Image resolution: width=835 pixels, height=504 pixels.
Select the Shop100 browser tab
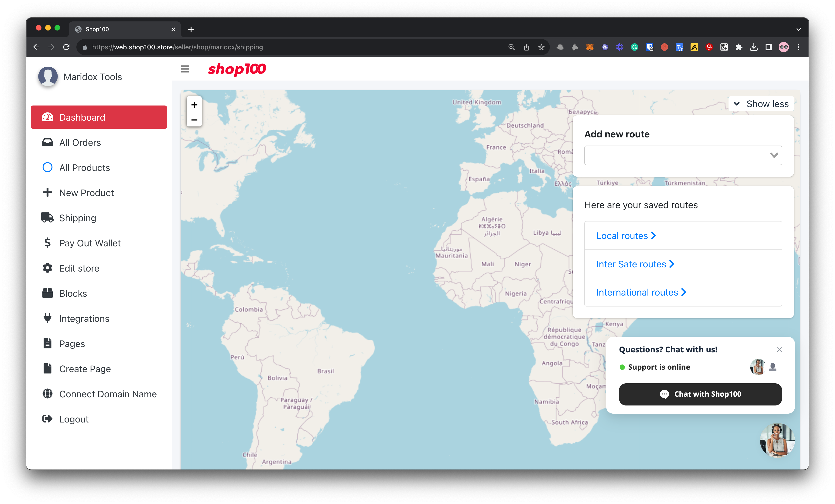point(125,29)
